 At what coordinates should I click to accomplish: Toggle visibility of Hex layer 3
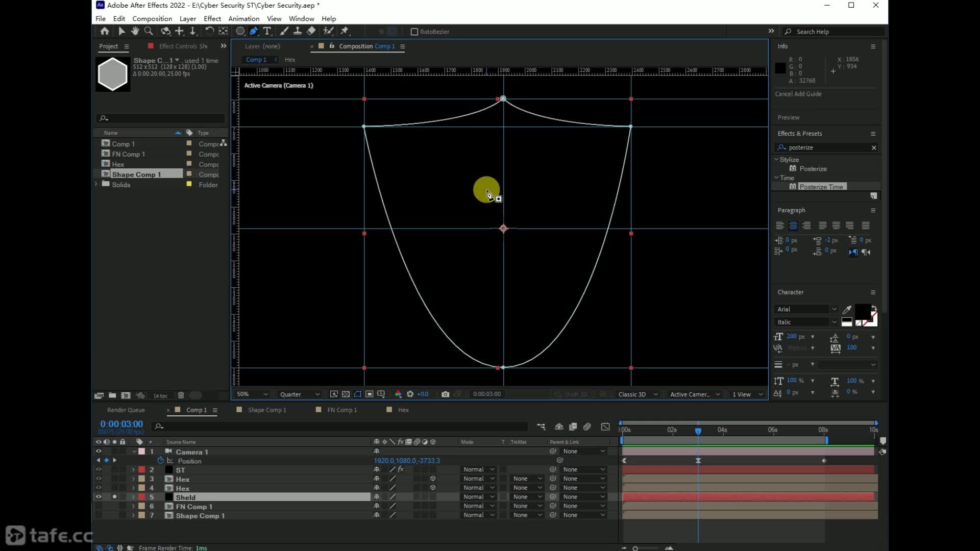(99, 479)
